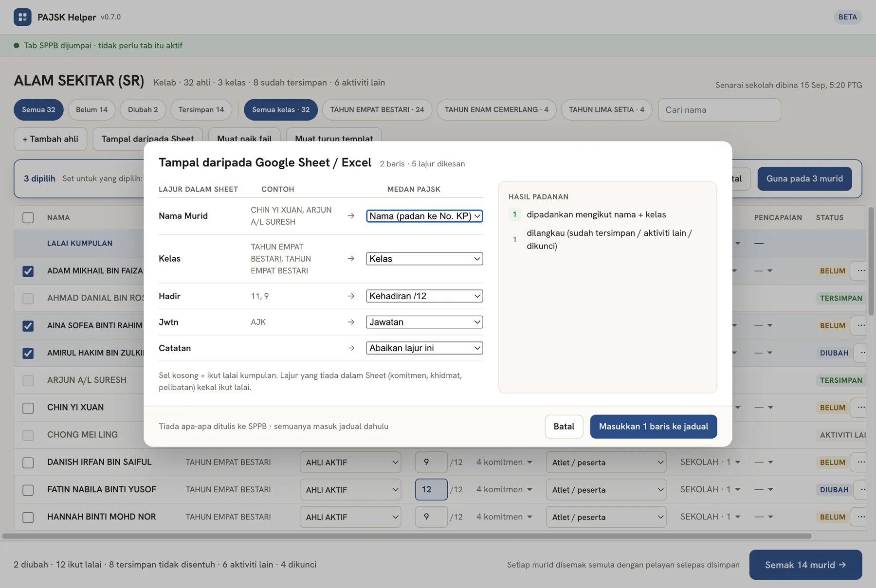Uncheck AMIRUL HAKIM BIN ZULKI checkbox
The width and height of the screenshot is (876, 588).
28,353
